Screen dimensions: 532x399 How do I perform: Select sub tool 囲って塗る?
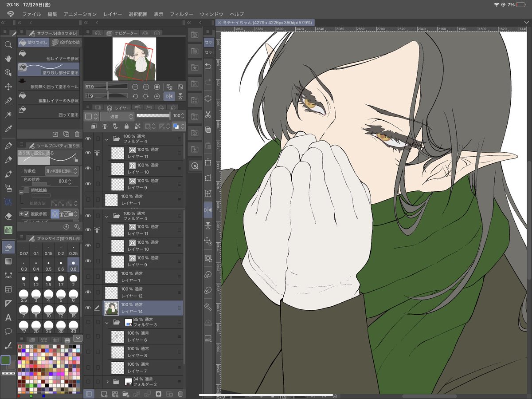49,111
